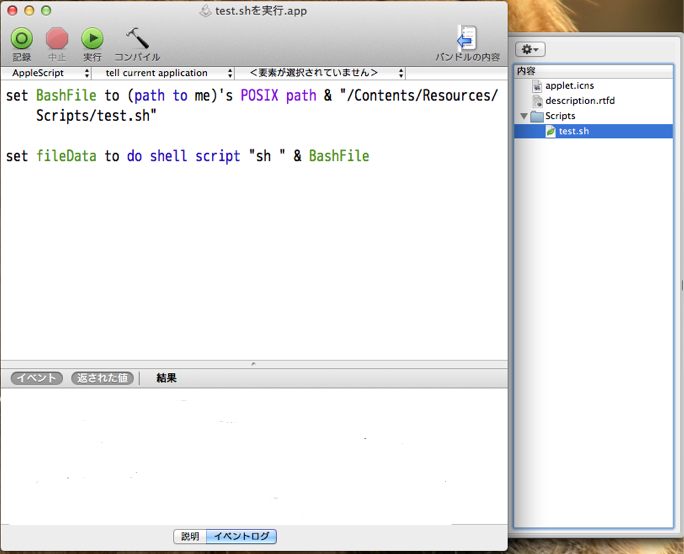Toggle the 返された値 log filter

[103, 378]
